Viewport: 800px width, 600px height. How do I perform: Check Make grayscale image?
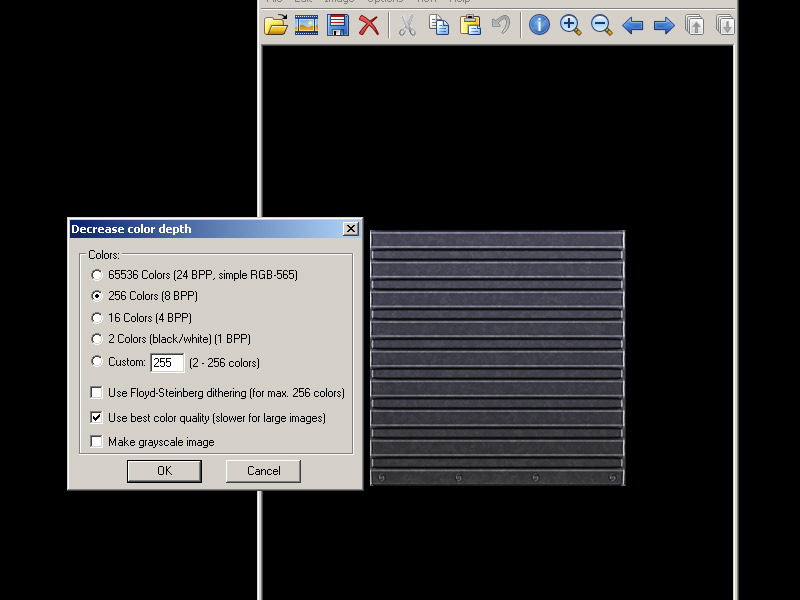96,441
